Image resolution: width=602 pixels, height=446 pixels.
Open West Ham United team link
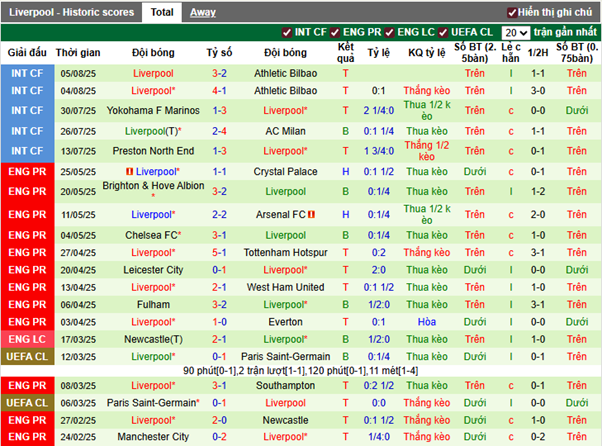[285, 287]
